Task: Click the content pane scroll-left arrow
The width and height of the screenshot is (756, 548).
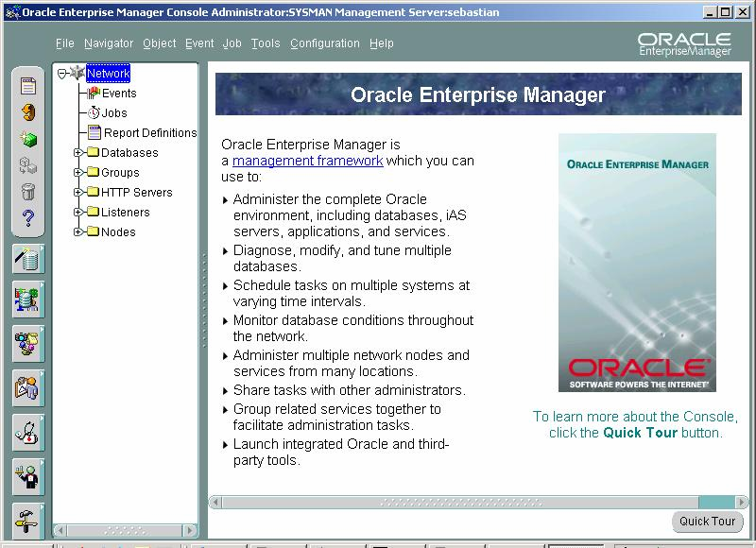Action: tap(215, 503)
